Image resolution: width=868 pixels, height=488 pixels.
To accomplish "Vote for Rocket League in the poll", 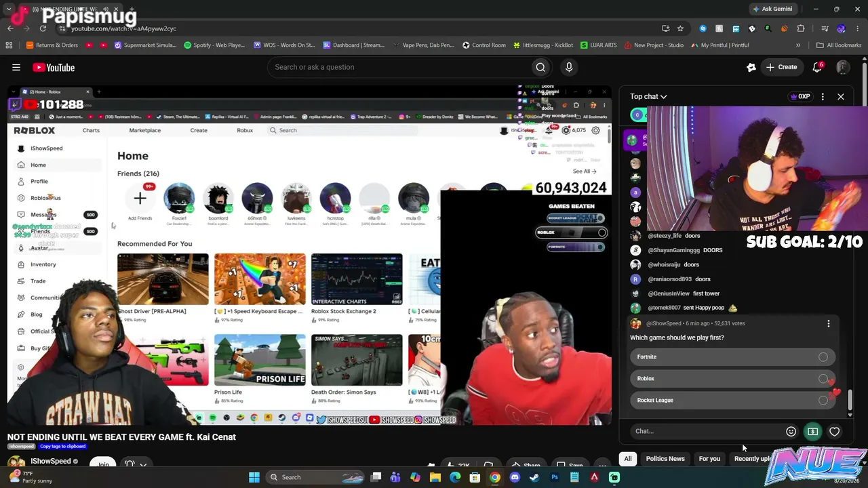I will point(732,401).
